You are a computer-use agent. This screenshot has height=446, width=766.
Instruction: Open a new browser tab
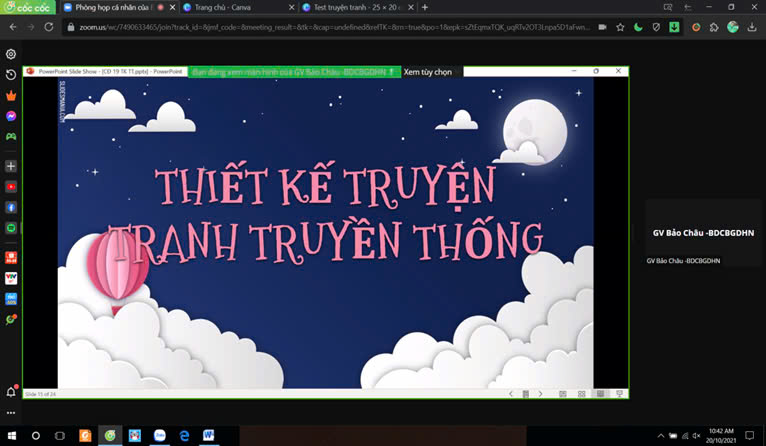click(425, 7)
